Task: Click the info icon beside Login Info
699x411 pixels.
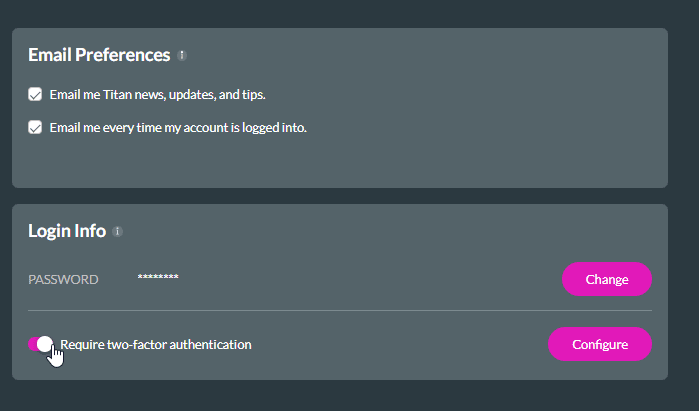Action: click(x=117, y=232)
